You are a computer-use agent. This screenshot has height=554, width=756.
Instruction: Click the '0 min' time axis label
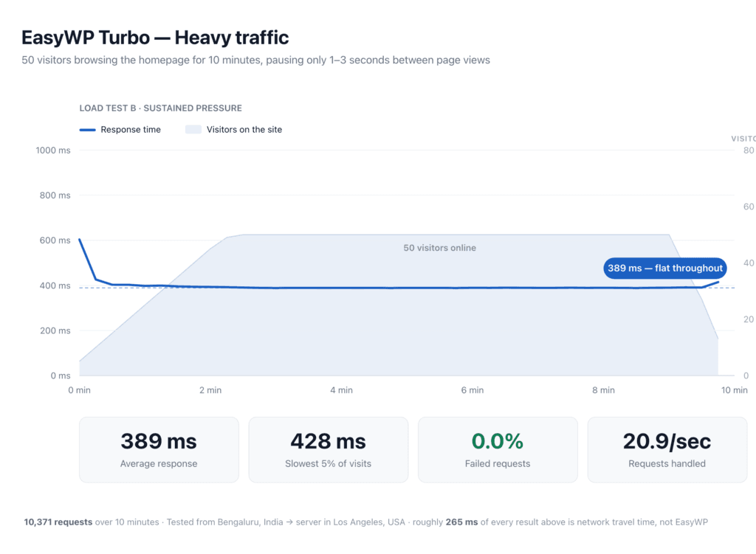(x=80, y=390)
